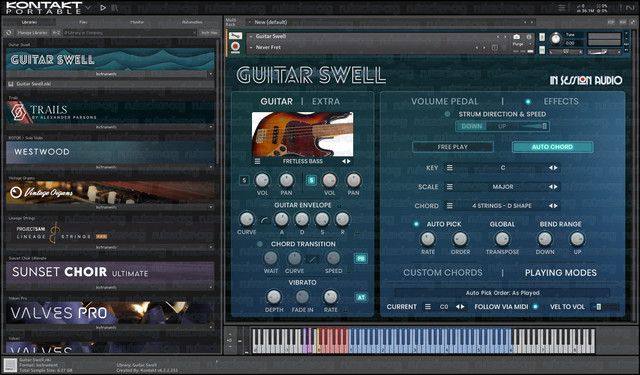Click the Manage Libraries button
Viewport: 640px width, 375px height.
coord(32,33)
